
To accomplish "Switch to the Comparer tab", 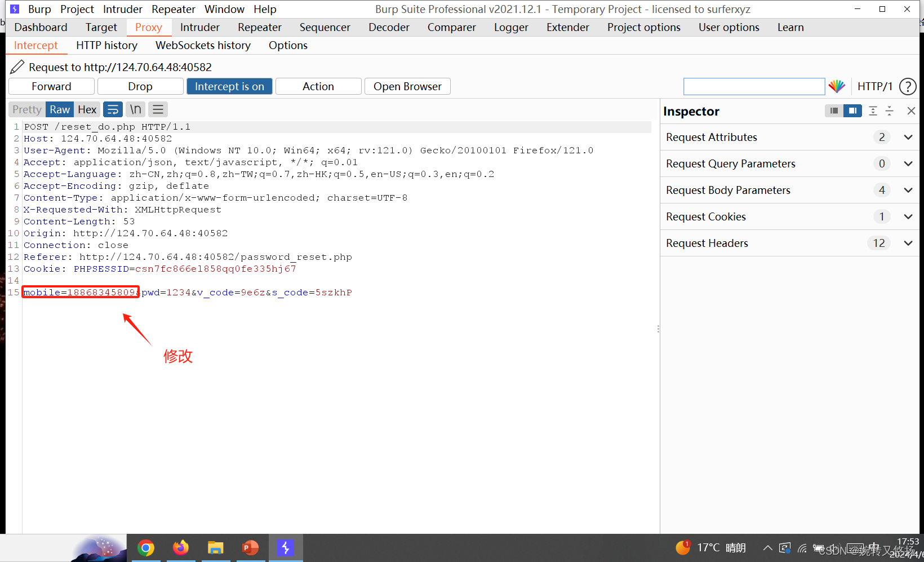I will click(452, 27).
